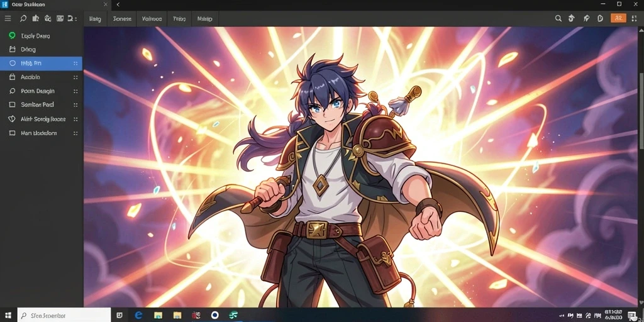Click the drag dots on Pcorn Deagin row
644x322 pixels.
[x=75, y=91]
